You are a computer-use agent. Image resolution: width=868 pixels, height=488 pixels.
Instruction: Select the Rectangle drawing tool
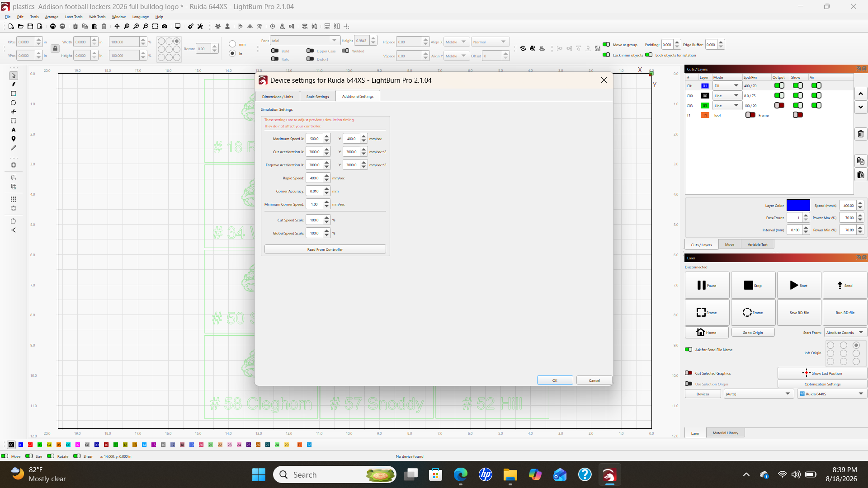pos(14,94)
